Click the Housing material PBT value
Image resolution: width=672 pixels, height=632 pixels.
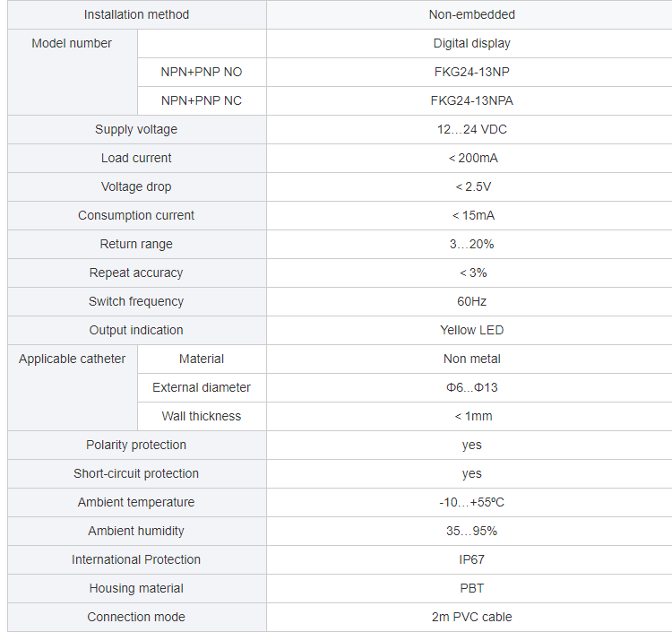coord(471,588)
